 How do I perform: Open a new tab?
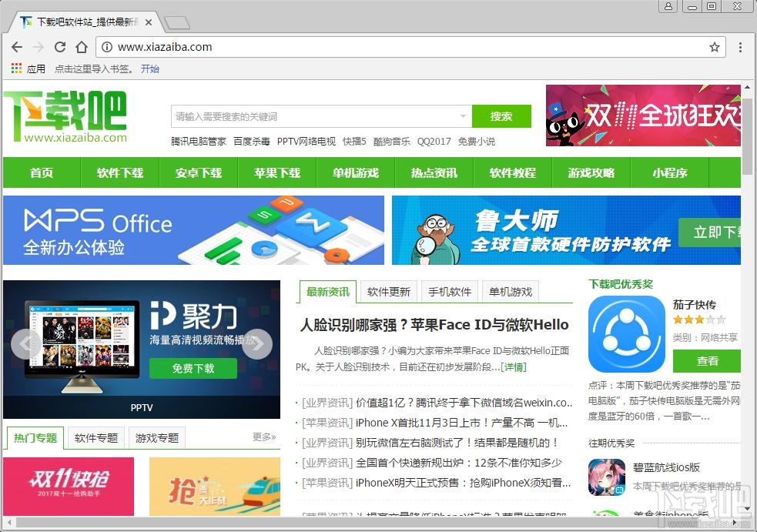coord(176,22)
